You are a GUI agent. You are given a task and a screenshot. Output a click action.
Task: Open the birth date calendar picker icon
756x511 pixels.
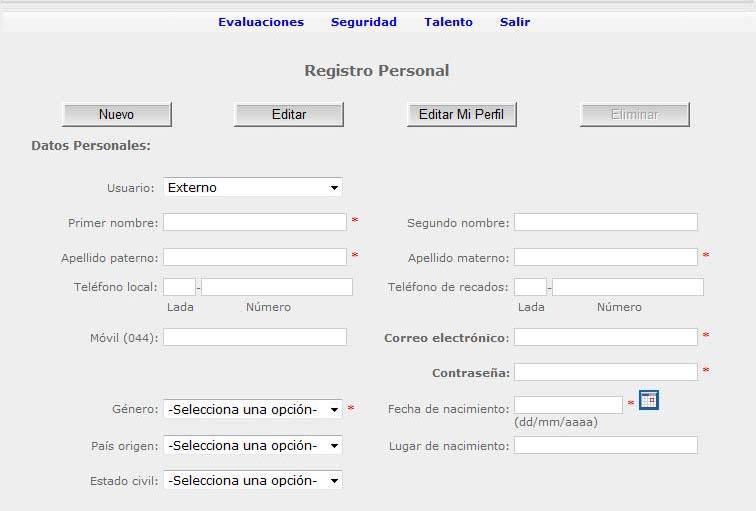tap(648, 400)
